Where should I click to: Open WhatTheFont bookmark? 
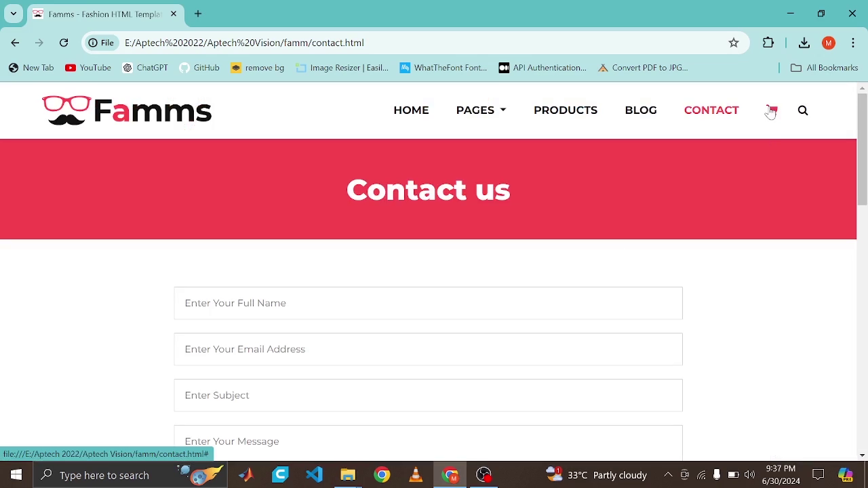tap(443, 68)
